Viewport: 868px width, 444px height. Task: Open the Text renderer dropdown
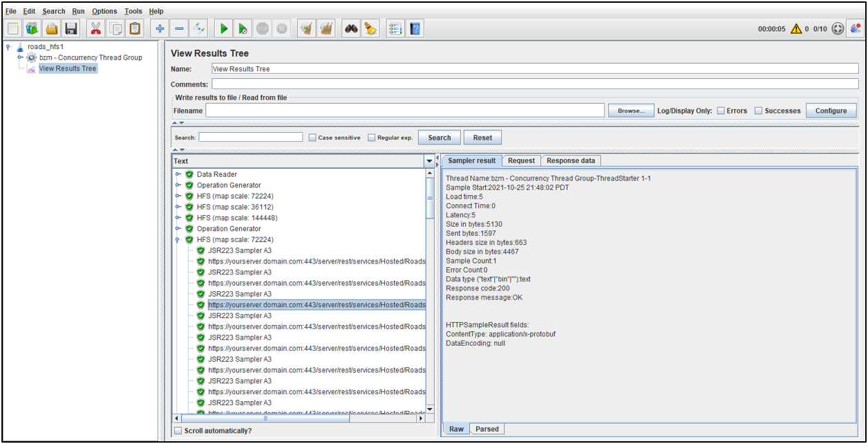pos(429,161)
